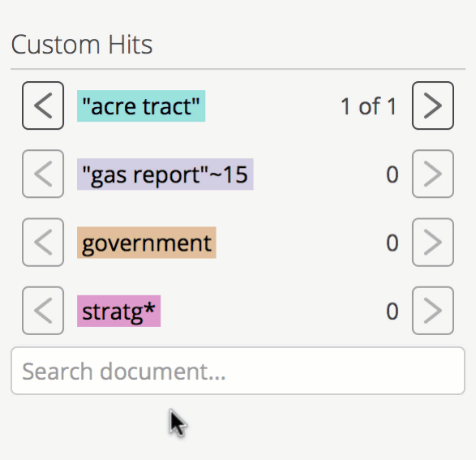476x460 pixels.
Task: Click the zero count beside stratg*
Action: click(x=392, y=312)
